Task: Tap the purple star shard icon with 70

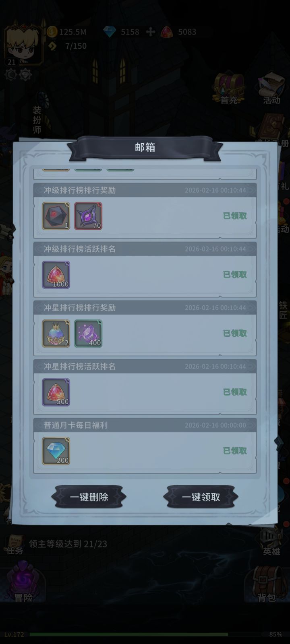Action: pyautogui.click(x=88, y=216)
